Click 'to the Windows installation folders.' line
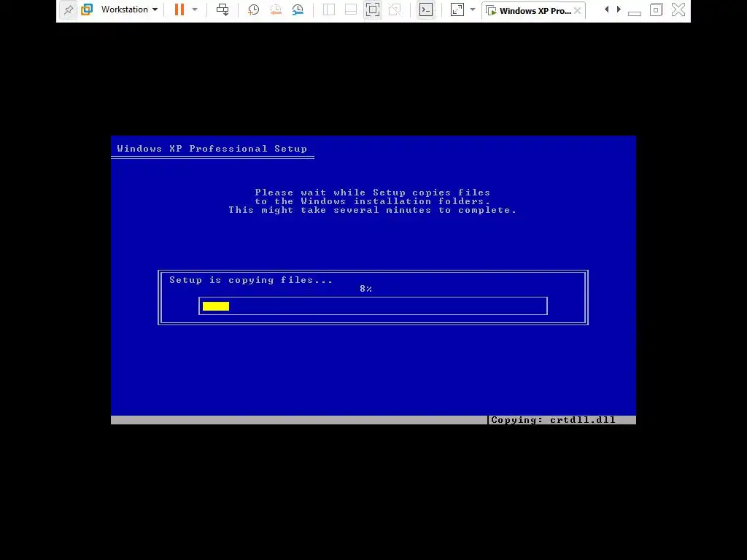Screen dimensions: 747x560 point(373,201)
